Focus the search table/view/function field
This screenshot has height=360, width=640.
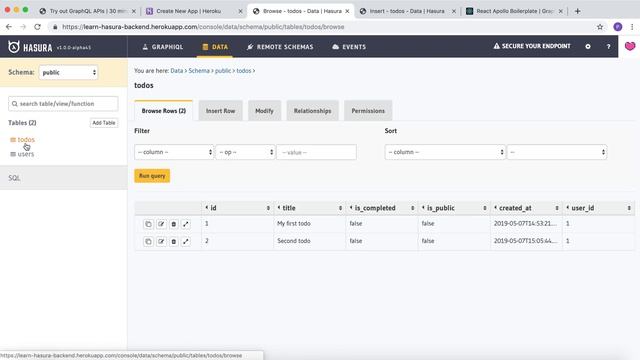click(63, 104)
